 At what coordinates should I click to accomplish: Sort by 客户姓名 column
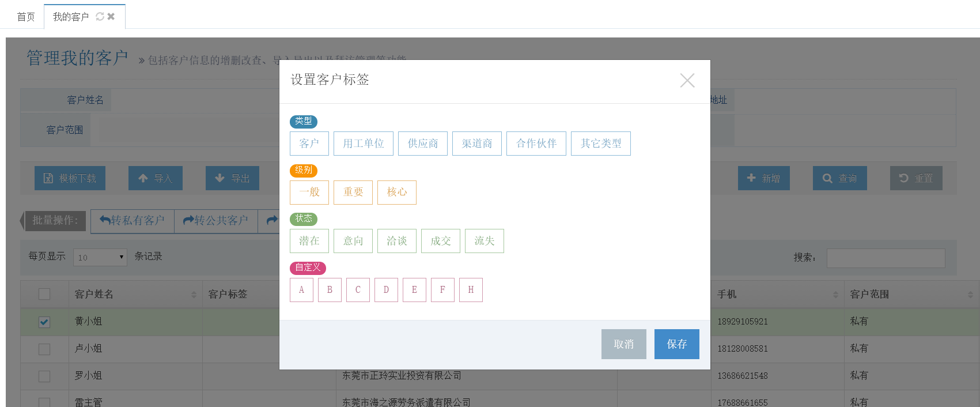tap(135, 294)
